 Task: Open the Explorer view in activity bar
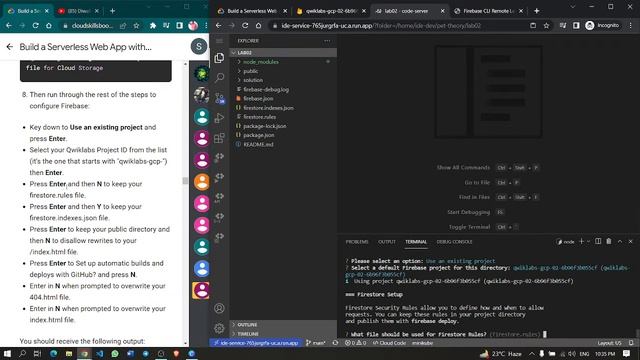click(219, 58)
